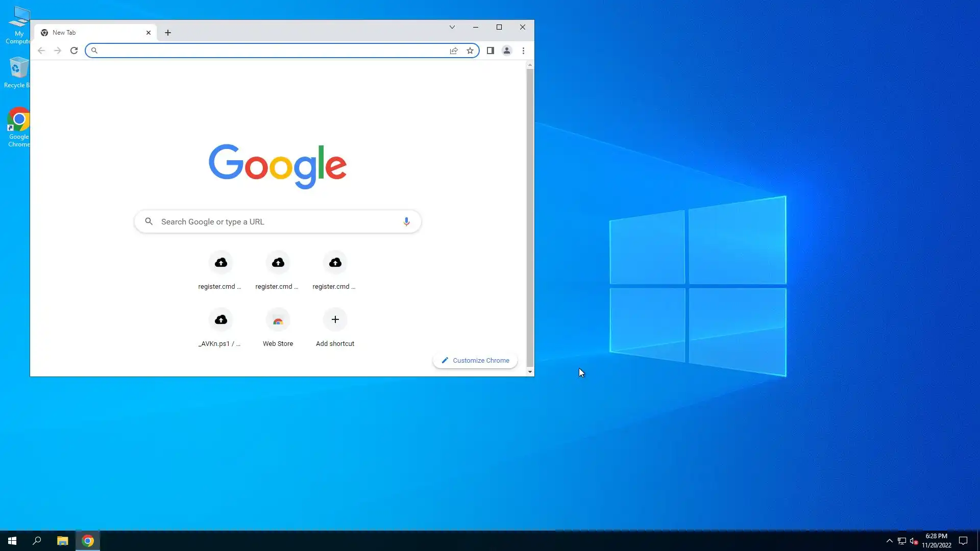Show hidden system tray icons
Image resolution: width=980 pixels, height=551 pixels.
(889, 541)
